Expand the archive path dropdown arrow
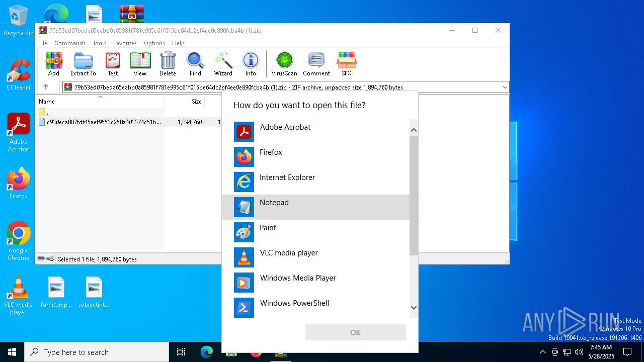644x362 pixels. [505, 87]
